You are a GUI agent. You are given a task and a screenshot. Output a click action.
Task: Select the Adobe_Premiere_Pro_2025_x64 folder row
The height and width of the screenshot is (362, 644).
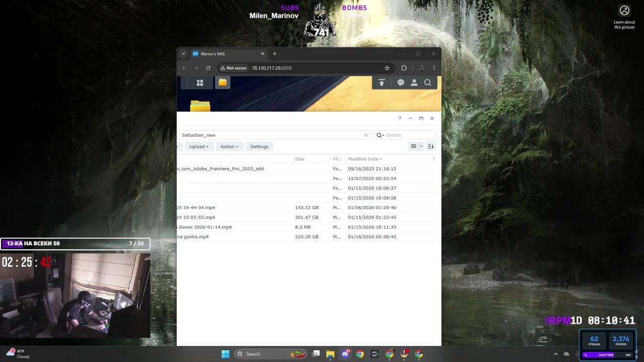tap(306, 169)
